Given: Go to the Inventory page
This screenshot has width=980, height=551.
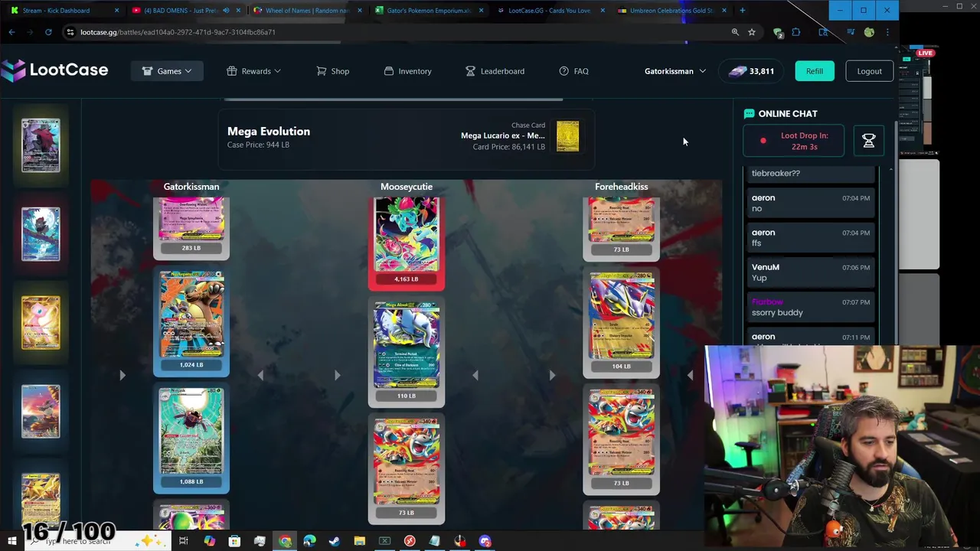Looking at the screenshot, I should tap(407, 71).
